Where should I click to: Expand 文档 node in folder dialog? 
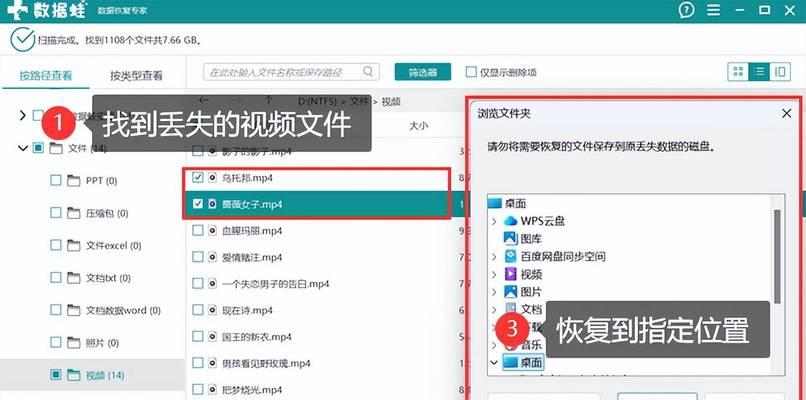coord(494,309)
